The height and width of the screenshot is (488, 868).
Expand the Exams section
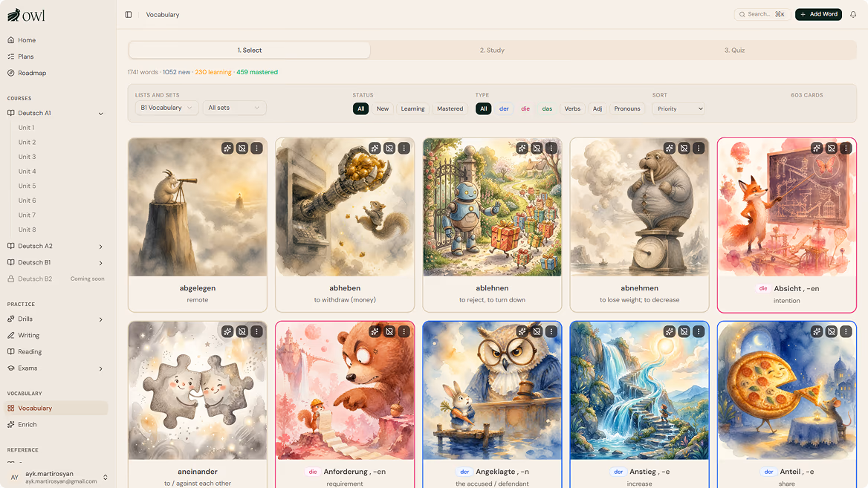click(101, 368)
